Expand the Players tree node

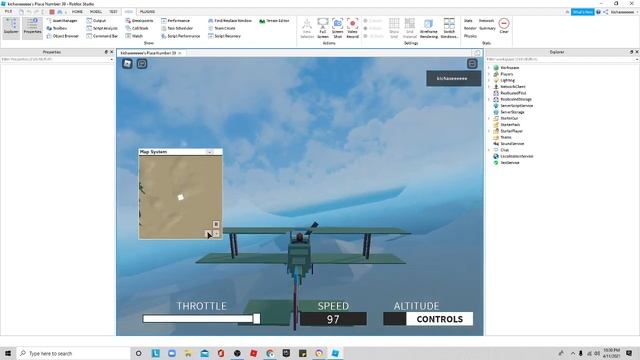[489, 74]
